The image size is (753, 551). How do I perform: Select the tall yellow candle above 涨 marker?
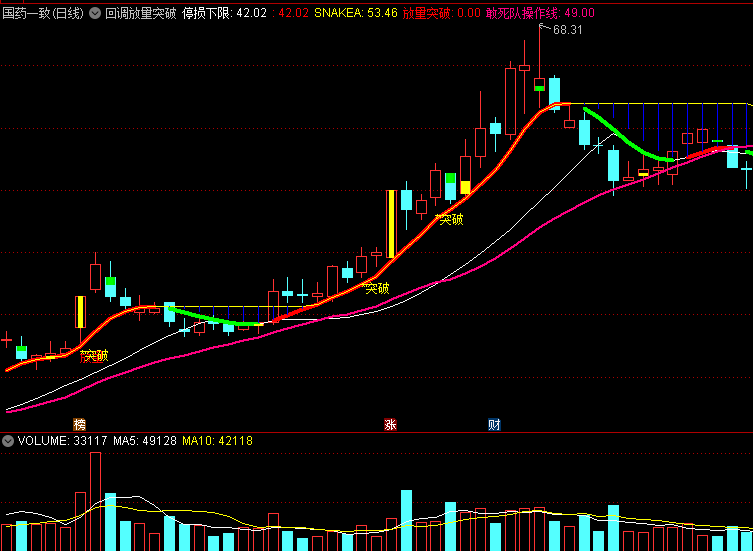pos(392,224)
